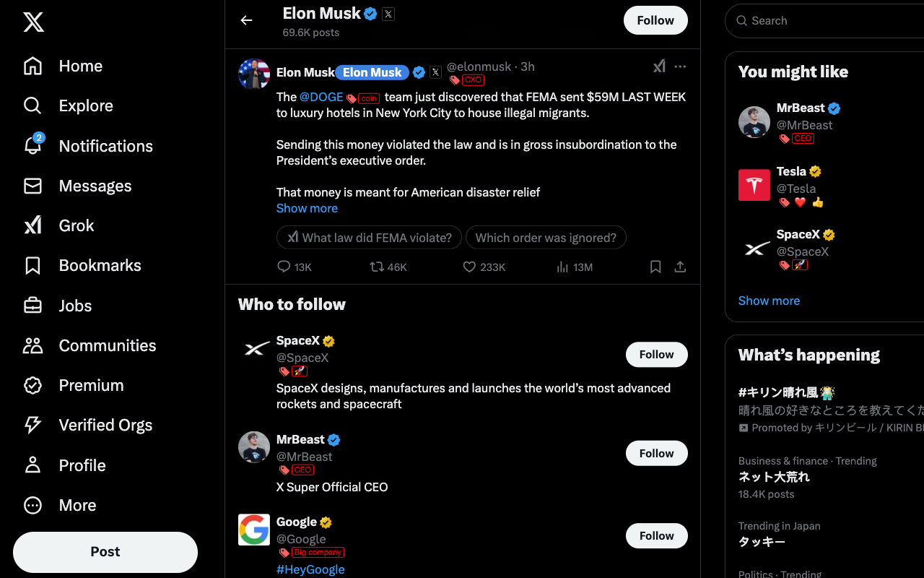The image size is (924, 578).
Task: Open the Grok sidebar item
Action: point(77,225)
